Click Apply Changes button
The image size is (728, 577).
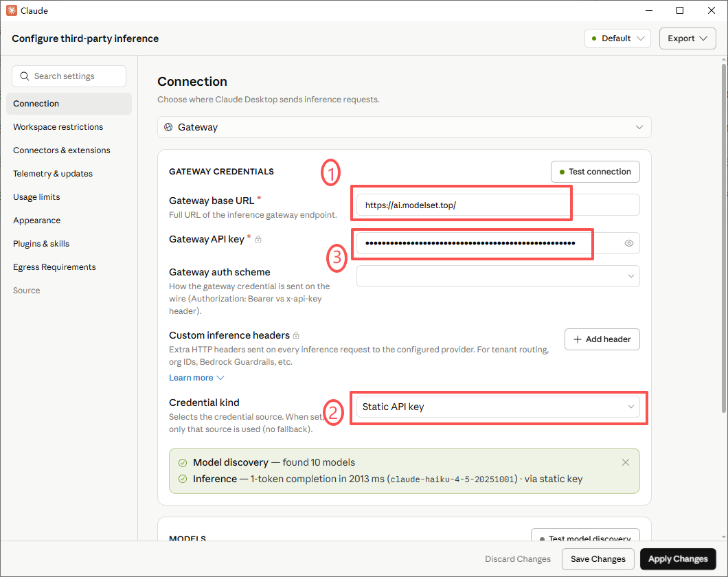coord(678,559)
